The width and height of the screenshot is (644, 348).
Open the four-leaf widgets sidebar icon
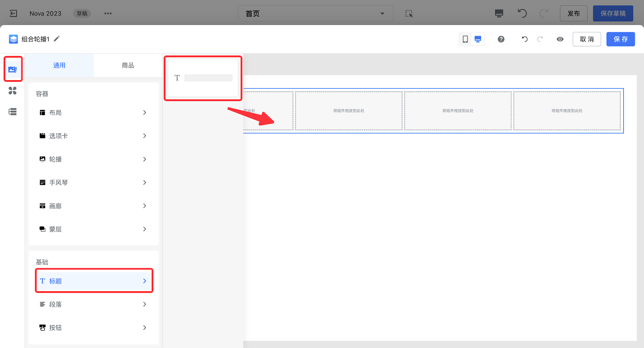(x=12, y=91)
